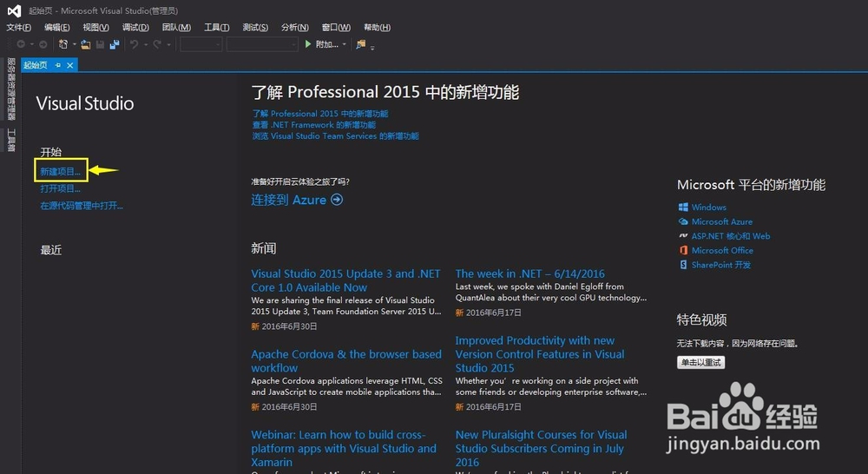This screenshot has width=868, height=474.
Task: Click the 单击以重试 retry button
Action: (700, 362)
